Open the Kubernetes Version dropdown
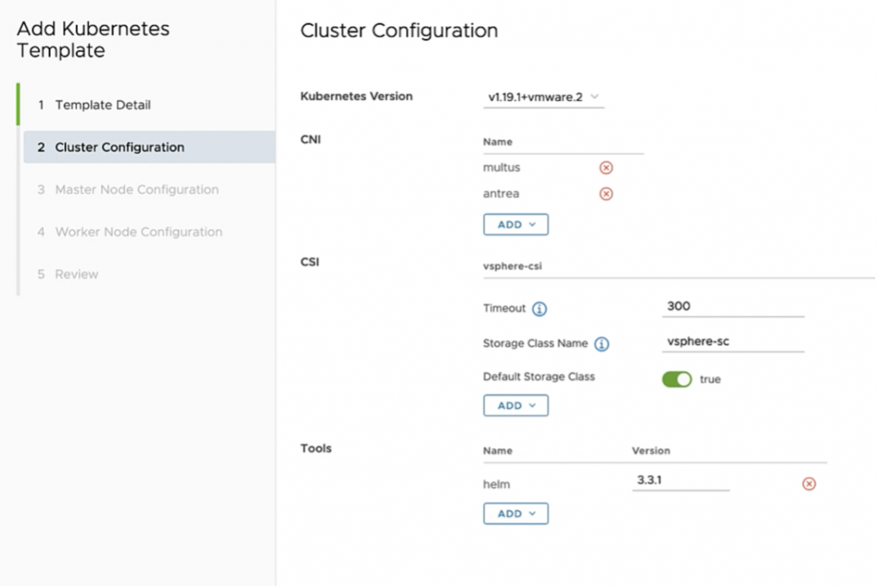The height and width of the screenshot is (588, 877). [x=543, y=98]
